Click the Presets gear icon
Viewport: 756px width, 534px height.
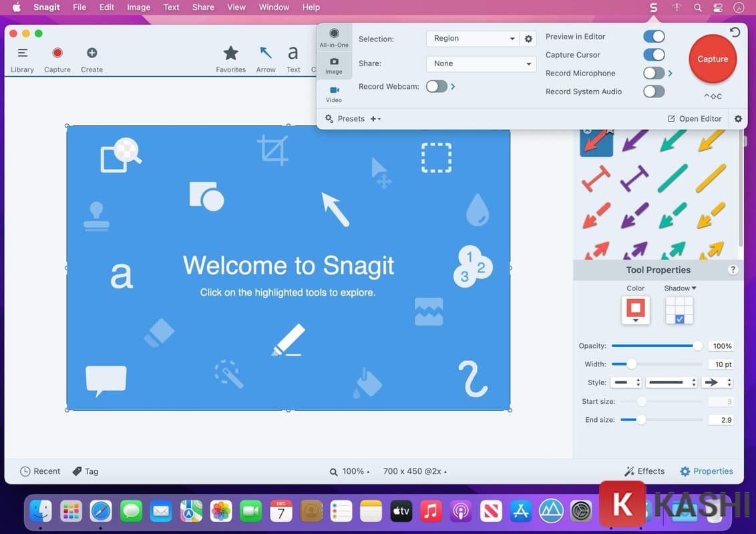point(329,119)
